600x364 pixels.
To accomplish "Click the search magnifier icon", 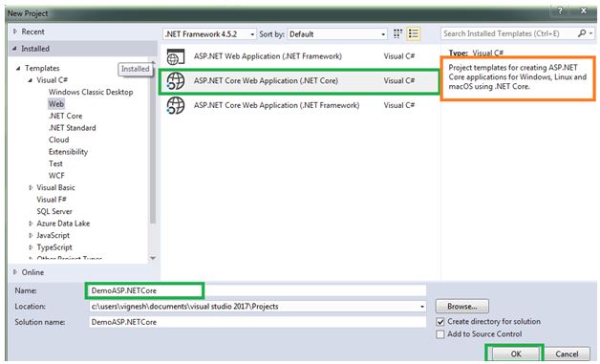I will click(582, 33).
